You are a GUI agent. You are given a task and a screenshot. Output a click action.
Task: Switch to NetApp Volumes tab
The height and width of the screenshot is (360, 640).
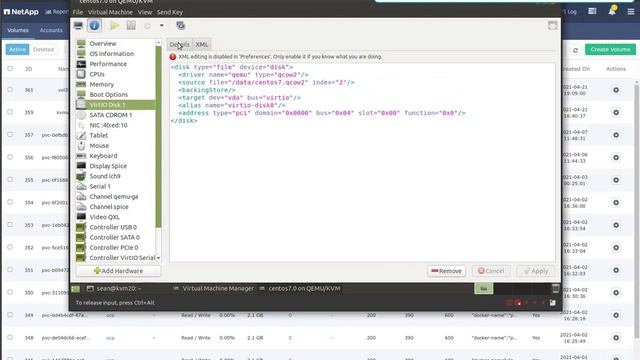[x=18, y=30]
